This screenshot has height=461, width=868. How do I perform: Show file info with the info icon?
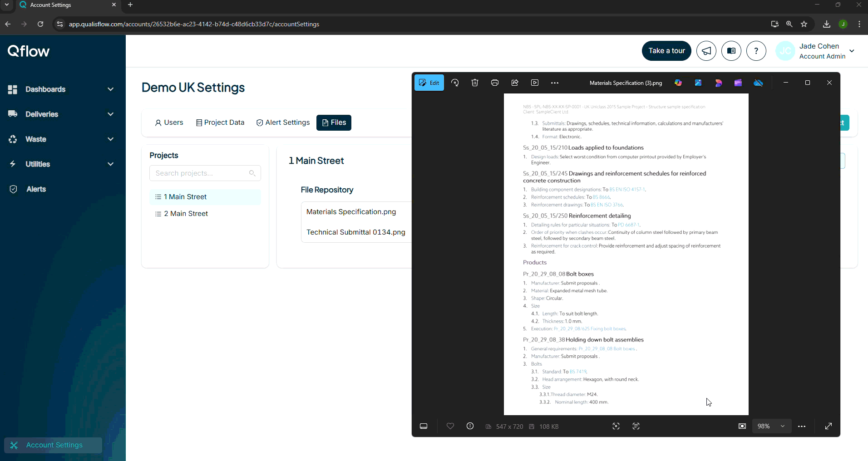pyautogui.click(x=470, y=427)
